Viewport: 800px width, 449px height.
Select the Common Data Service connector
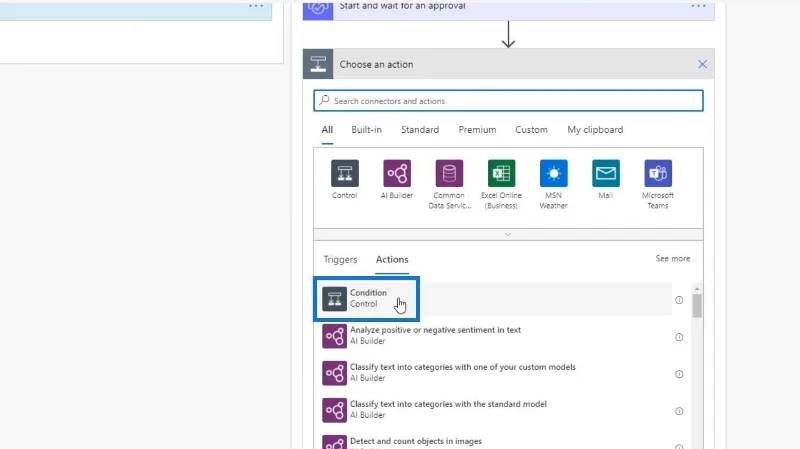point(449,173)
